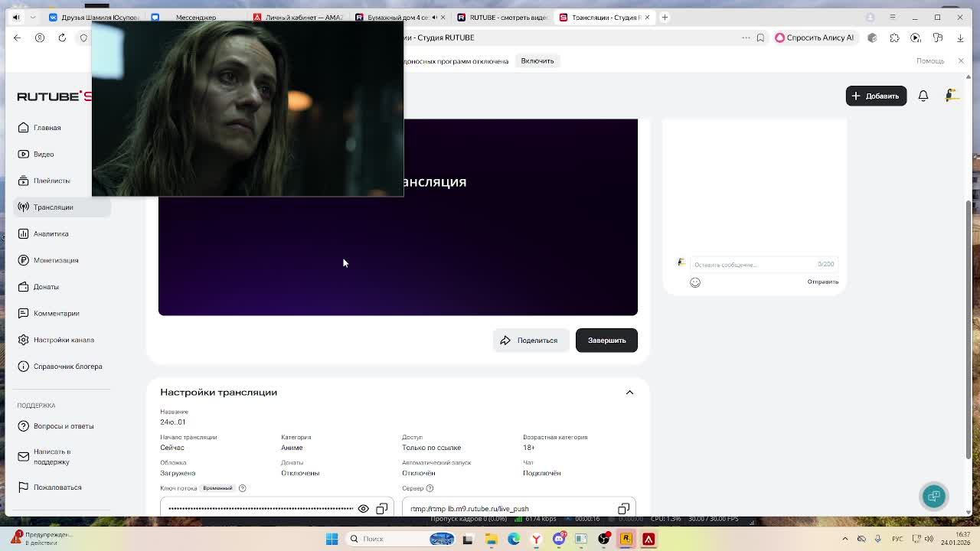Click the Добавить button
980x551 pixels.
876,96
